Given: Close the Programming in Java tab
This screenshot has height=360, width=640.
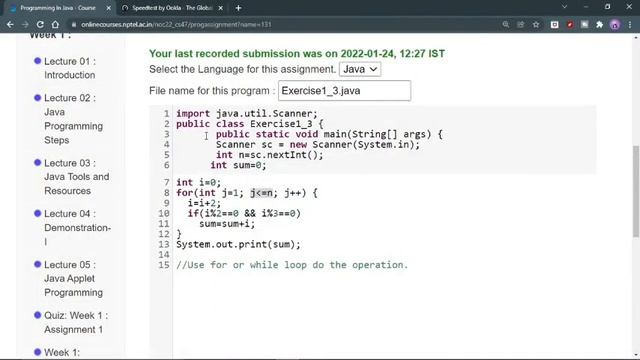Looking at the screenshot, I should click(x=109, y=8).
